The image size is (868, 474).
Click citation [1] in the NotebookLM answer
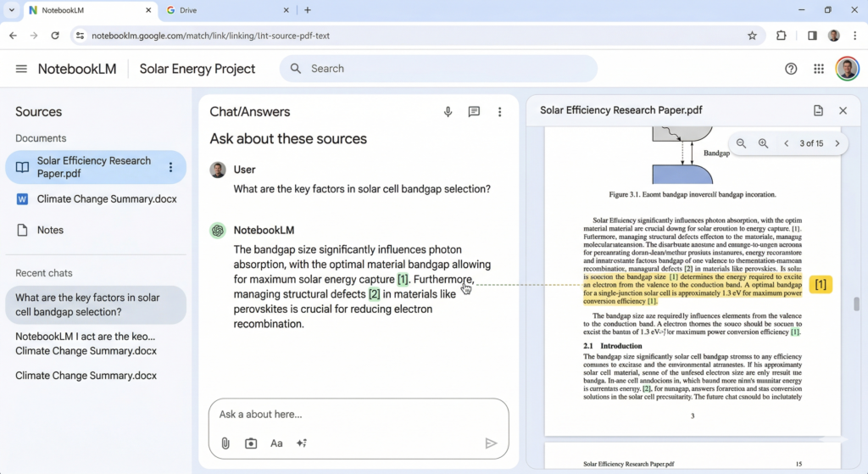403,279
